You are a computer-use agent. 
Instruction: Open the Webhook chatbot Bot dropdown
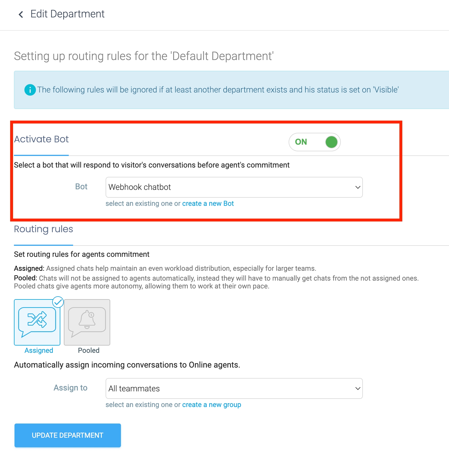click(x=234, y=187)
